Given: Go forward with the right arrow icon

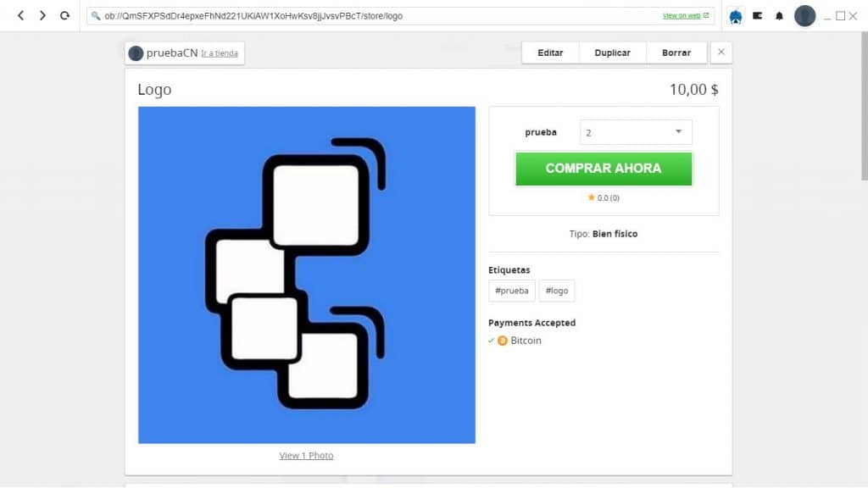Looking at the screenshot, I should click(x=42, y=15).
